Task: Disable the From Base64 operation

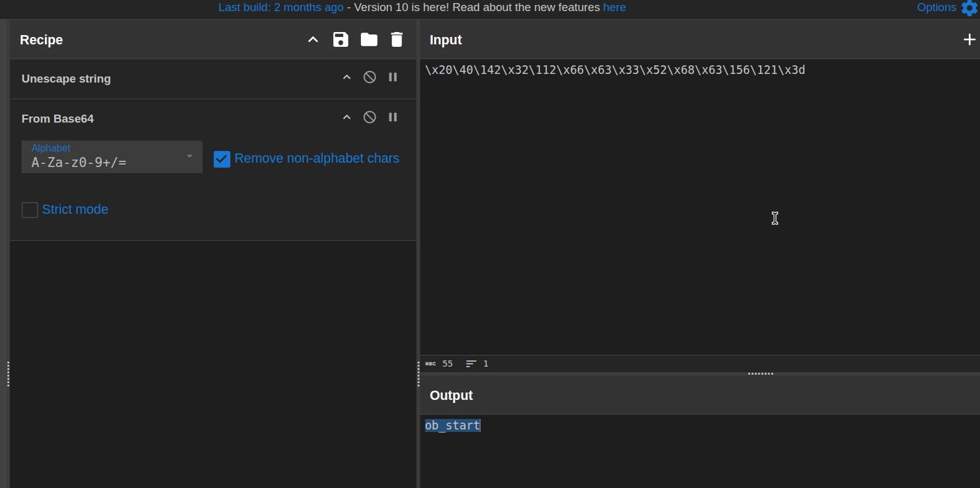Action: (370, 117)
